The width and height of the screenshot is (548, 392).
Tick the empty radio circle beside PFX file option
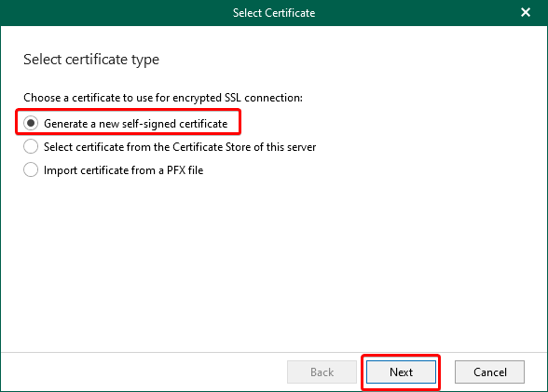(31, 170)
